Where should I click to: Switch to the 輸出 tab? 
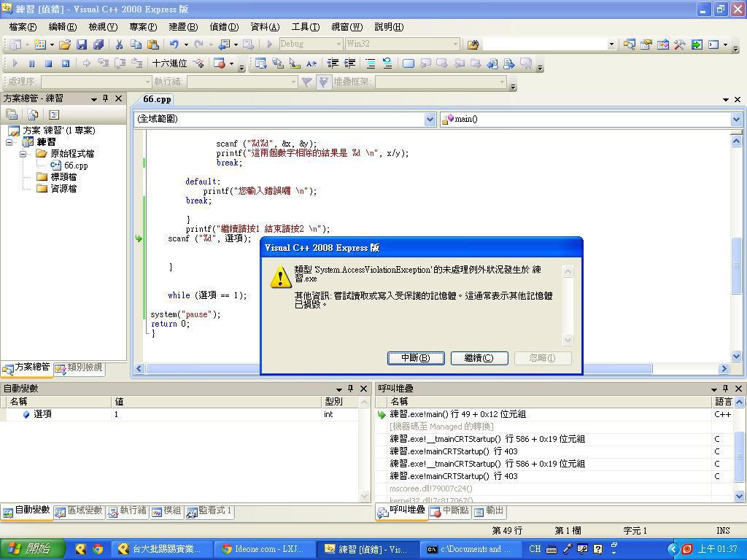(x=489, y=511)
